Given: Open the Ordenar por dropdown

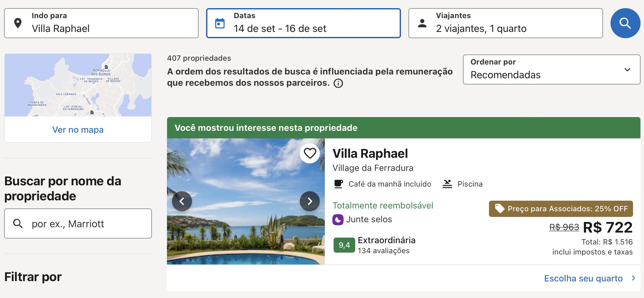Looking at the screenshot, I should [x=551, y=69].
